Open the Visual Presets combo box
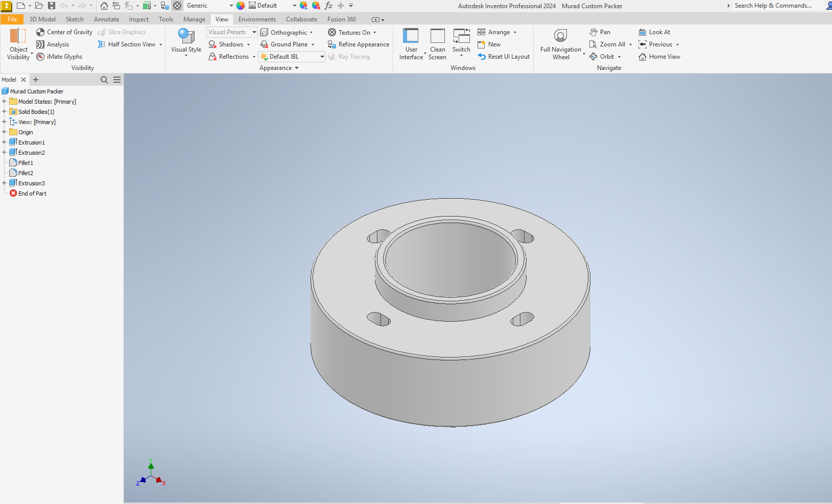Image resolution: width=832 pixels, height=504 pixels. [x=232, y=32]
